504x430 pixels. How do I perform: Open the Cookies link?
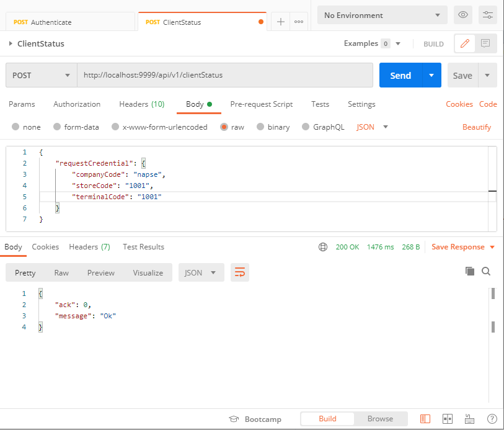459,104
